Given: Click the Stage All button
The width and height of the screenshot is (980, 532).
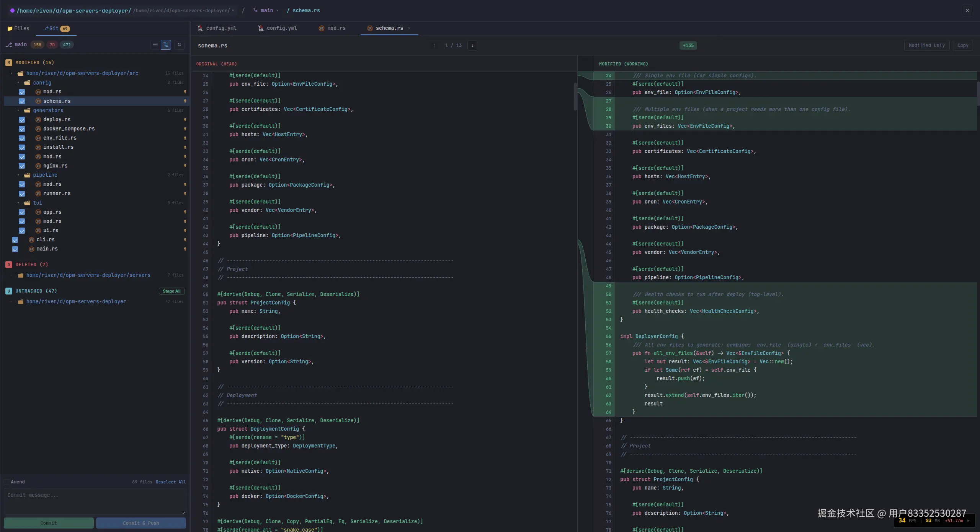Looking at the screenshot, I should tap(171, 291).
